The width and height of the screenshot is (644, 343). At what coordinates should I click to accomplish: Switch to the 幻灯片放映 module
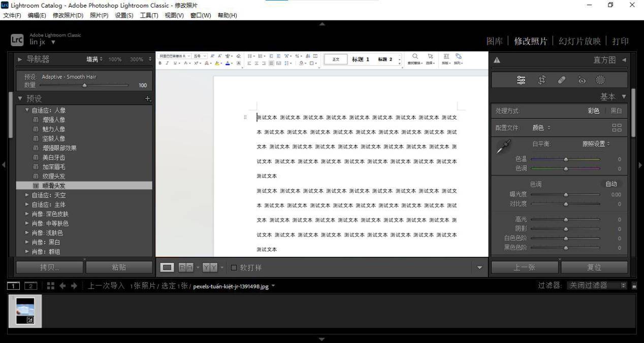pyautogui.click(x=579, y=41)
